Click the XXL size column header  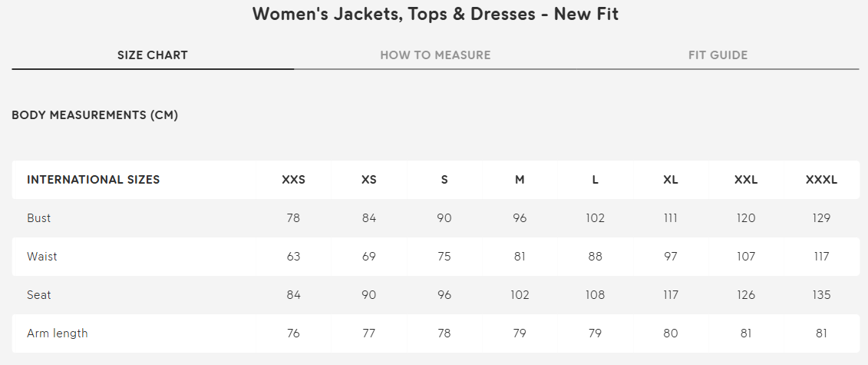click(746, 180)
